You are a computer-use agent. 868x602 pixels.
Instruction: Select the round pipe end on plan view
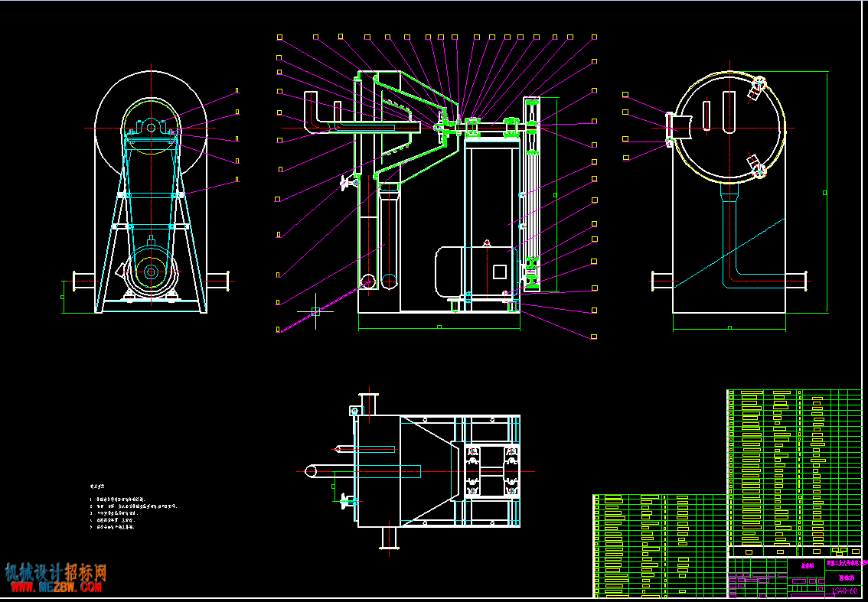click(312, 471)
